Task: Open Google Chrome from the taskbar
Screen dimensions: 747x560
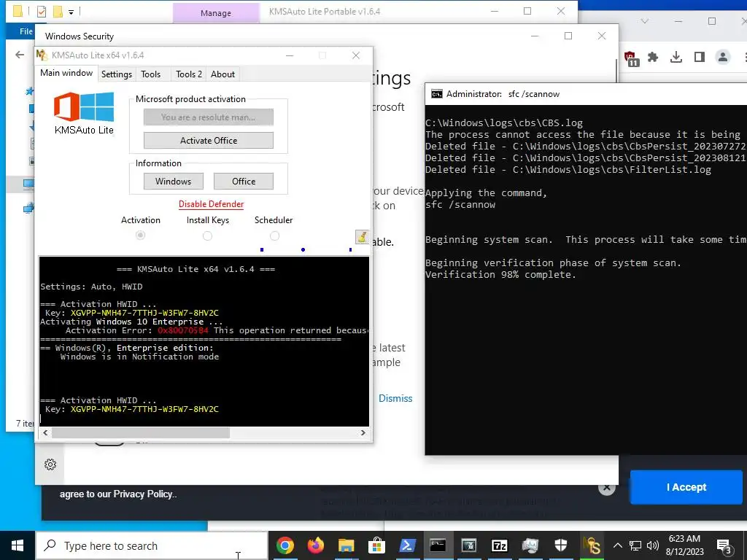Action: point(285,545)
